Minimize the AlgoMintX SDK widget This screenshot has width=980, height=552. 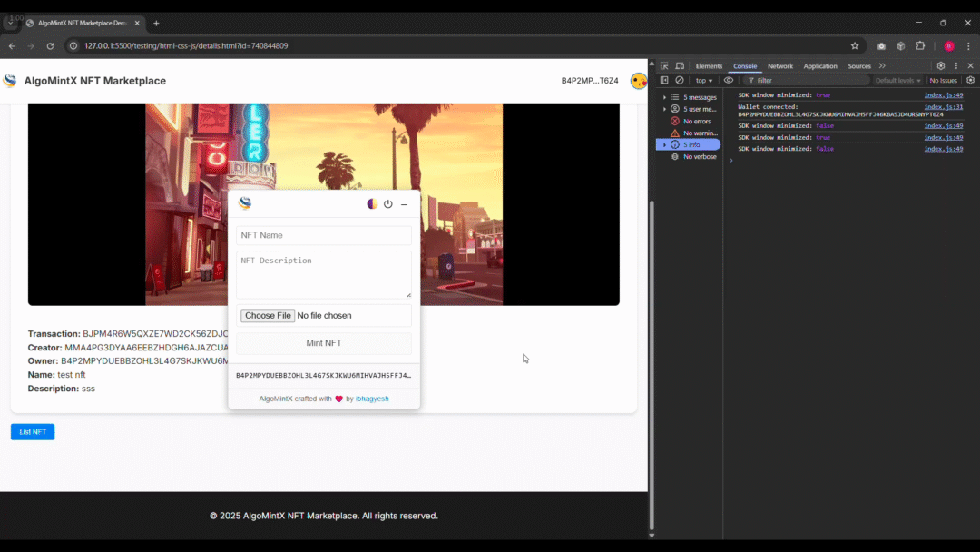tap(405, 204)
